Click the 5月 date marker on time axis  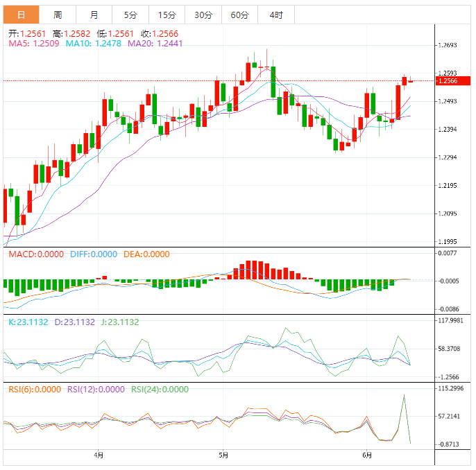tap(223, 455)
